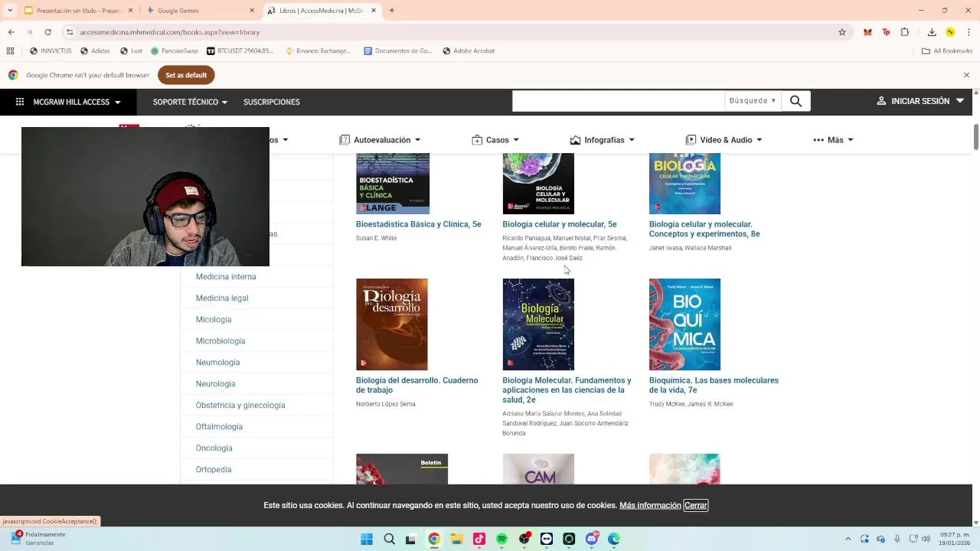Click the Video & Audio play icon
This screenshot has width=980, height=551.
click(691, 140)
